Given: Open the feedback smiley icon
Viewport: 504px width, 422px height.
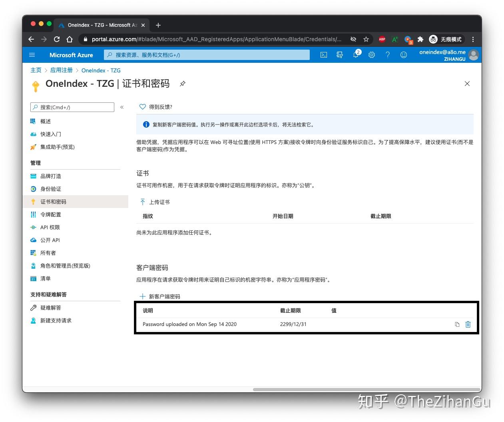Looking at the screenshot, I should (404, 55).
